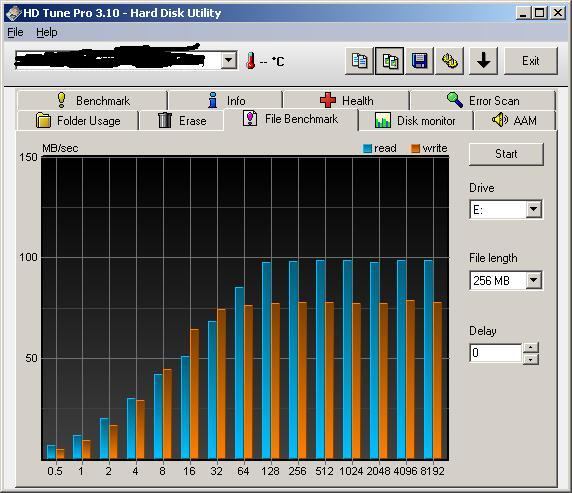Open the File menu
Image resolution: width=572 pixels, height=493 pixels.
[15, 32]
